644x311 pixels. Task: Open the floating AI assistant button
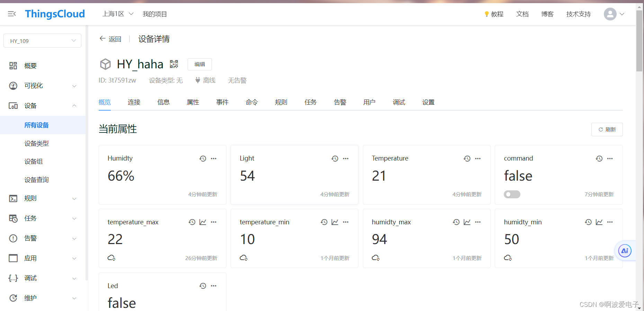[x=625, y=251]
